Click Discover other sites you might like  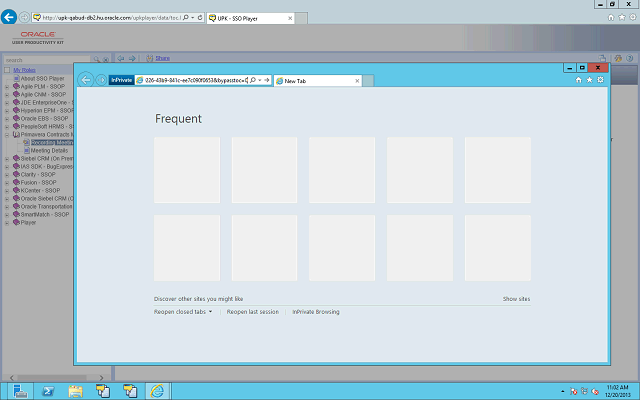pyautogui.click(x=198, y=299)
